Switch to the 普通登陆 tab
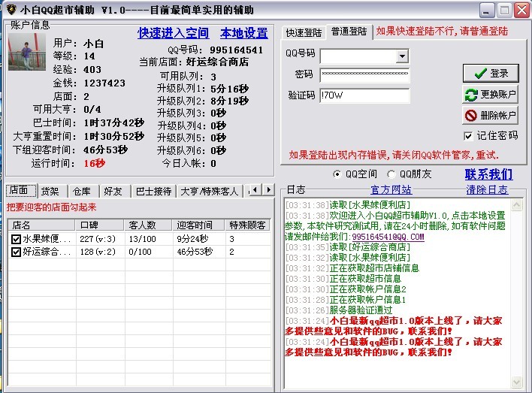Screen dimensions: 532x393 pos(349,32)
